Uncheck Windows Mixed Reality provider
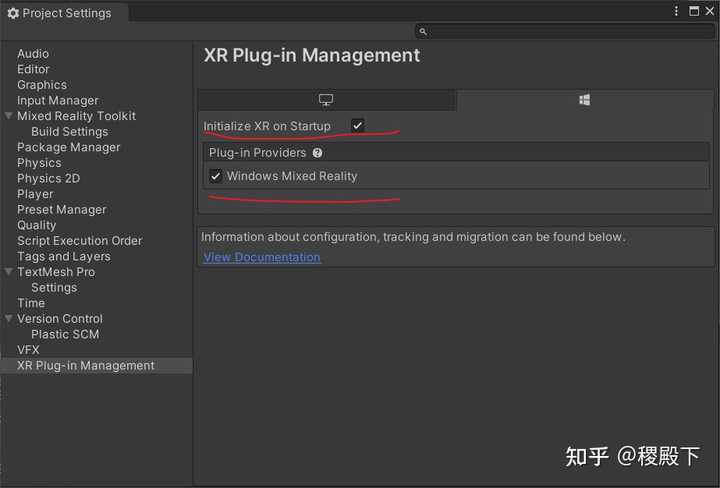 click(215, 176)
